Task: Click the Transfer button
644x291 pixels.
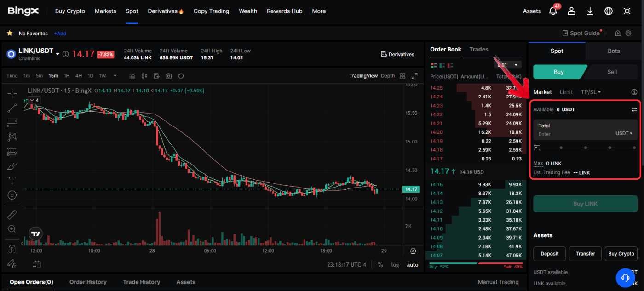Action: [585, 253]
